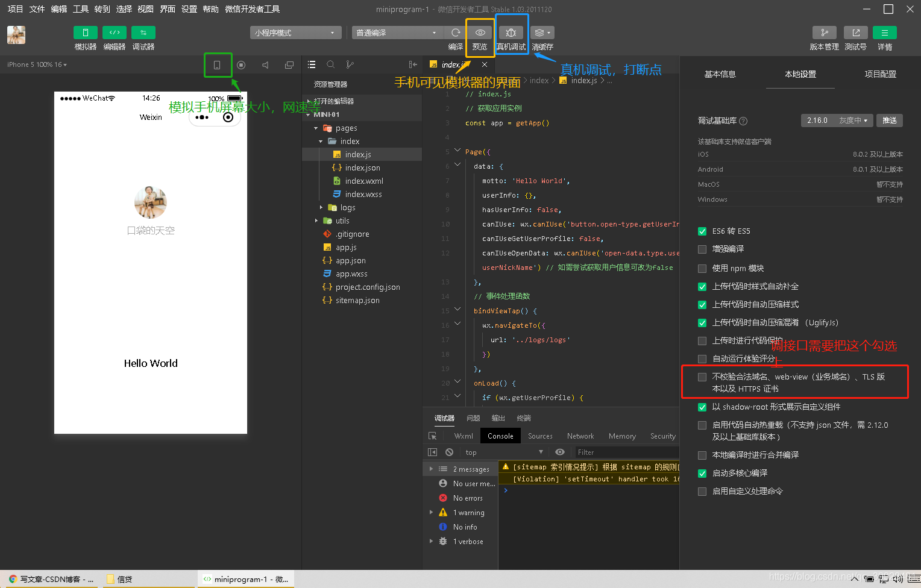The width and height of the screenshot is (921, 588).
Task: Open the 2.16.0 base library version dropdown
Action: (837, 120)
